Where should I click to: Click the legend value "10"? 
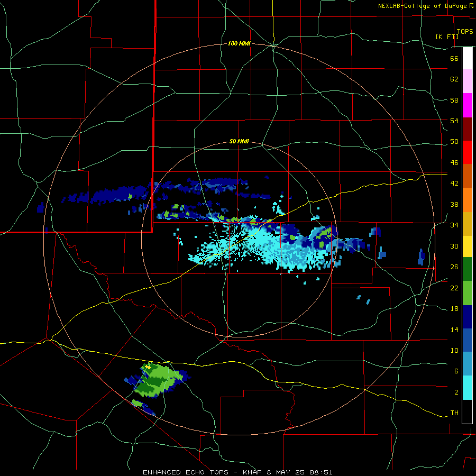454,350
